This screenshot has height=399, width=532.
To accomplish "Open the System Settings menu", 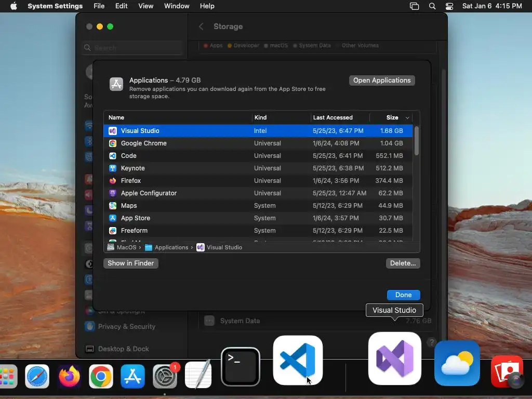I will (x=55, y=6).
